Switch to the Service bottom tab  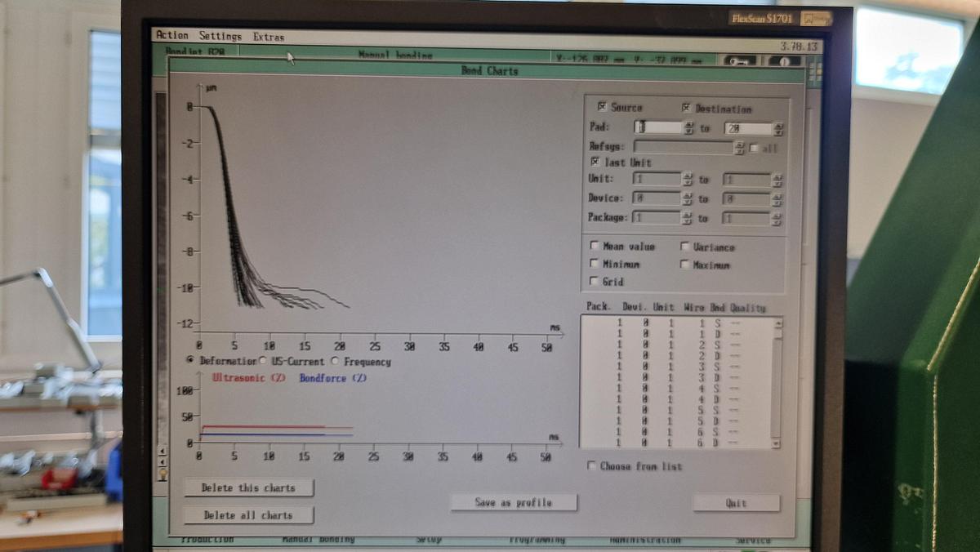pos(753,540)
